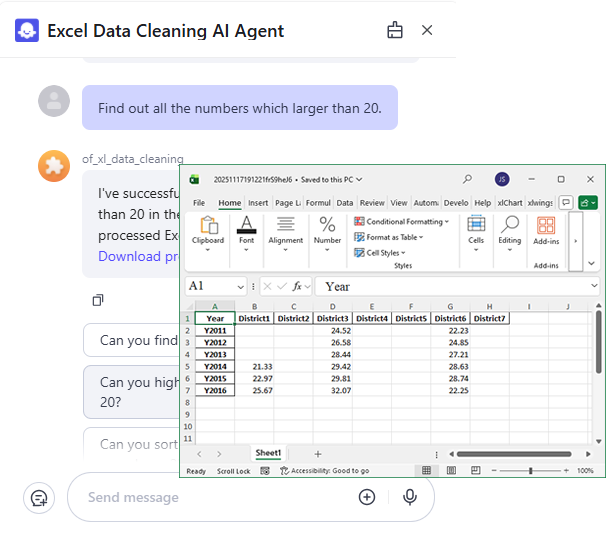
Task: Open the Conditional Formatting menu
Action: click(x=401, y=221)
